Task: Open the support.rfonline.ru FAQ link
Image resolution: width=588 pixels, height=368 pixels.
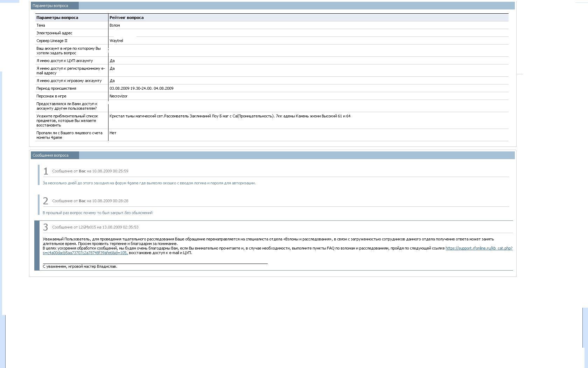Action: 479,248
